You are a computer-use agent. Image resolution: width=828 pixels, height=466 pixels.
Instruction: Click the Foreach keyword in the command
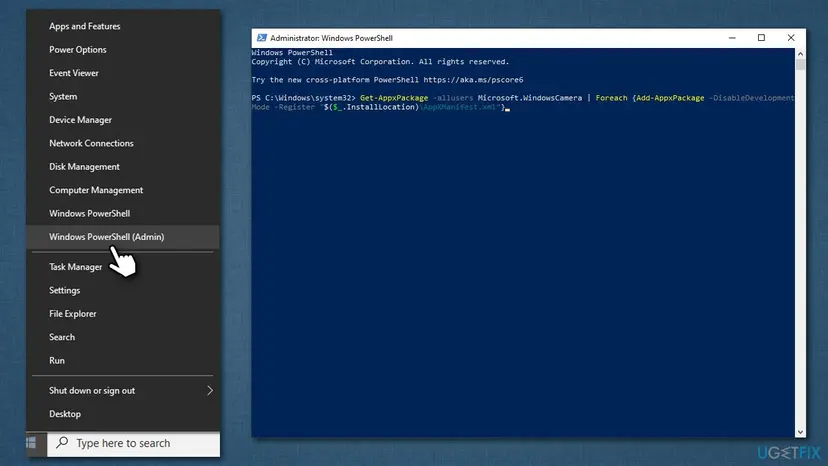[611, 98]
